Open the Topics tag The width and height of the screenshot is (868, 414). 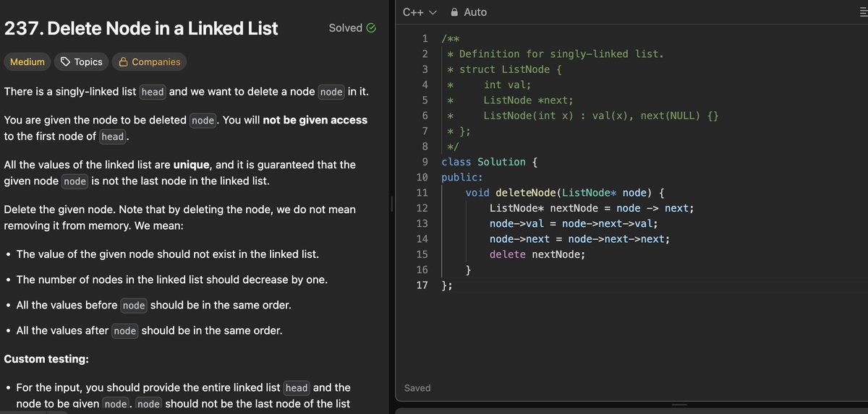(81, 62)
